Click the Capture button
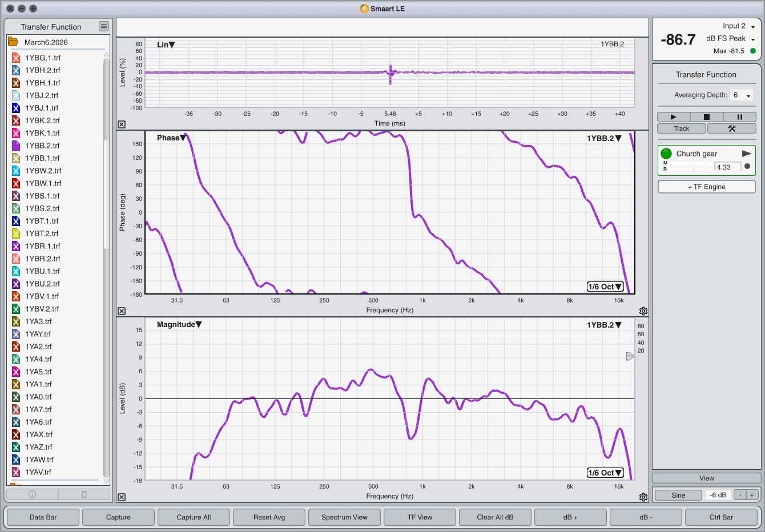The image size is (765, 532). pos(118,517)
